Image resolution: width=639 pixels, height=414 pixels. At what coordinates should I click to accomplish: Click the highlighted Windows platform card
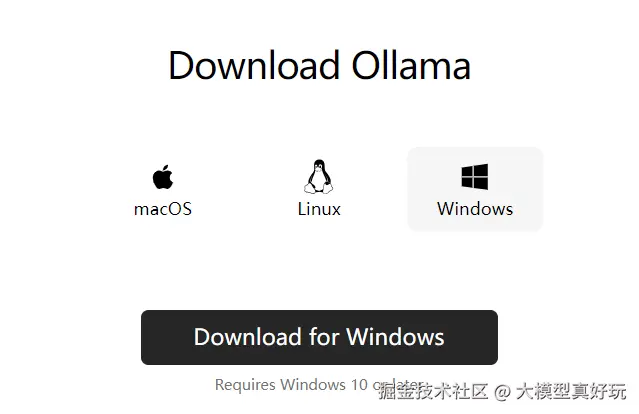pyautogui.click(x=475, y=189)
